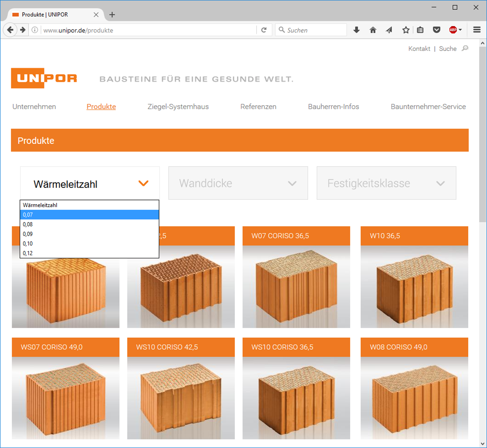Save page to Pocket

[437, 30]
